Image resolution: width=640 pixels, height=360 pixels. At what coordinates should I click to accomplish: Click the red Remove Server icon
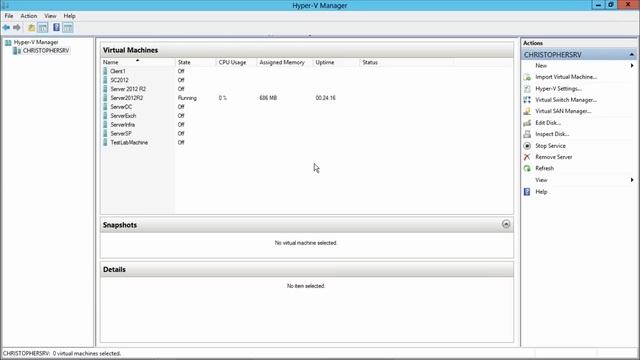pos(527,157)
